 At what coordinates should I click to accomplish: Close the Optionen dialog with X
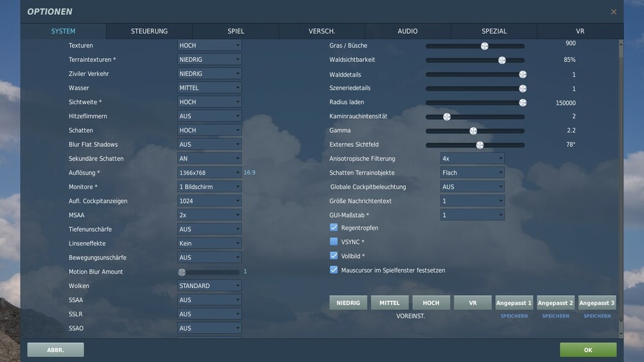click(614, 12)
